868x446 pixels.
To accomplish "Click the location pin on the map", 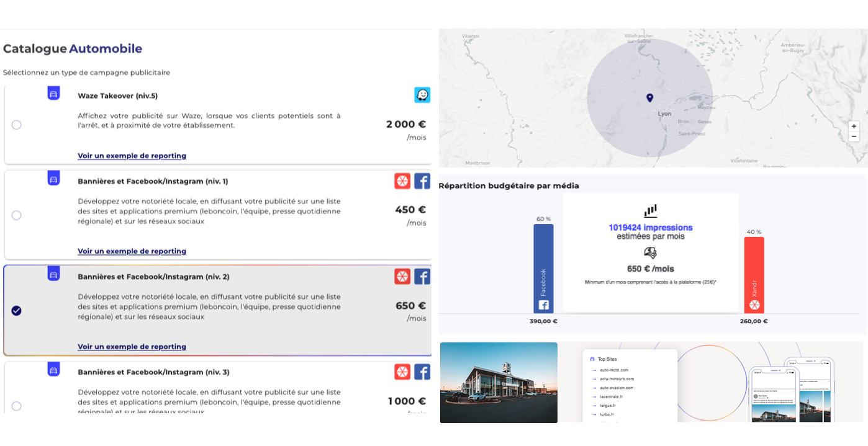I will [649, 98].
